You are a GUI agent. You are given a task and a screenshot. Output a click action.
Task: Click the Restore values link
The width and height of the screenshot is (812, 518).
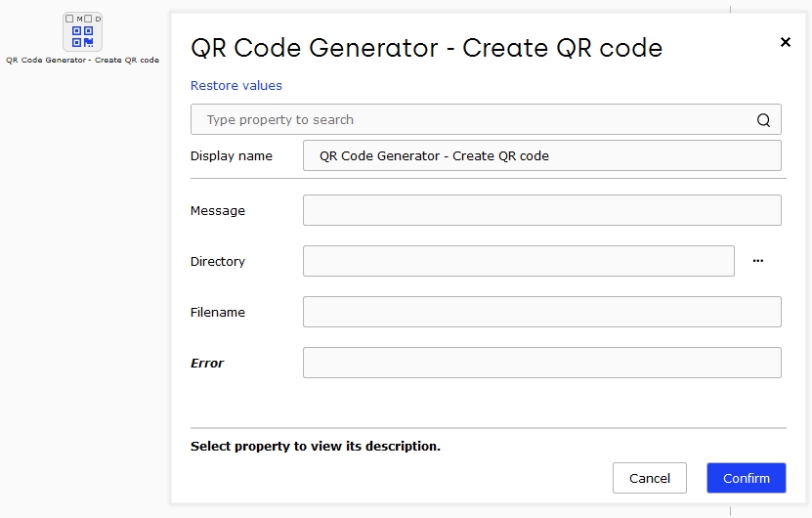point(236,85)
